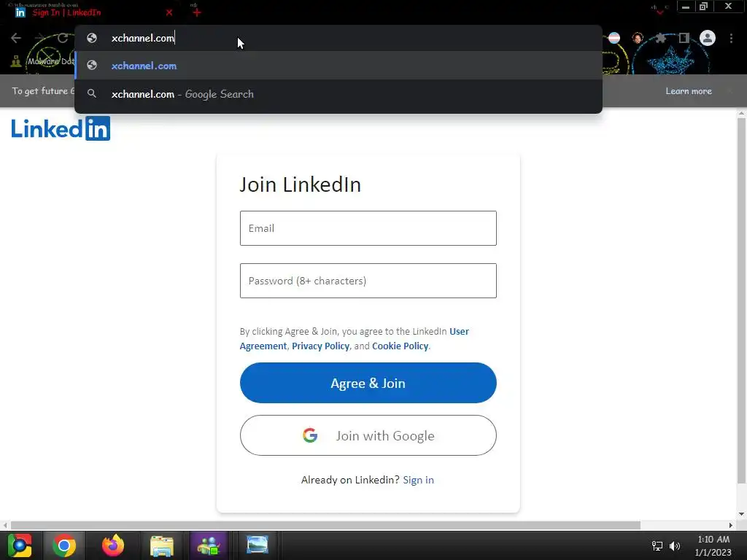Click the scroll down arrow on vertical scrollbar
The height and width of the screenshot is (560, 747).
[x=741, y=514]
